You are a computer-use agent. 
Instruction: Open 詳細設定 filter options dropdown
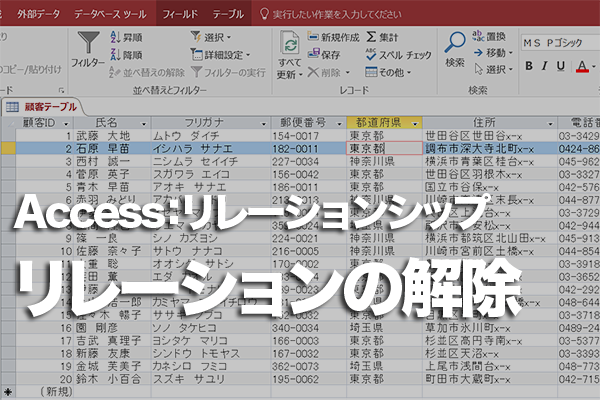(x=220, y=55)
